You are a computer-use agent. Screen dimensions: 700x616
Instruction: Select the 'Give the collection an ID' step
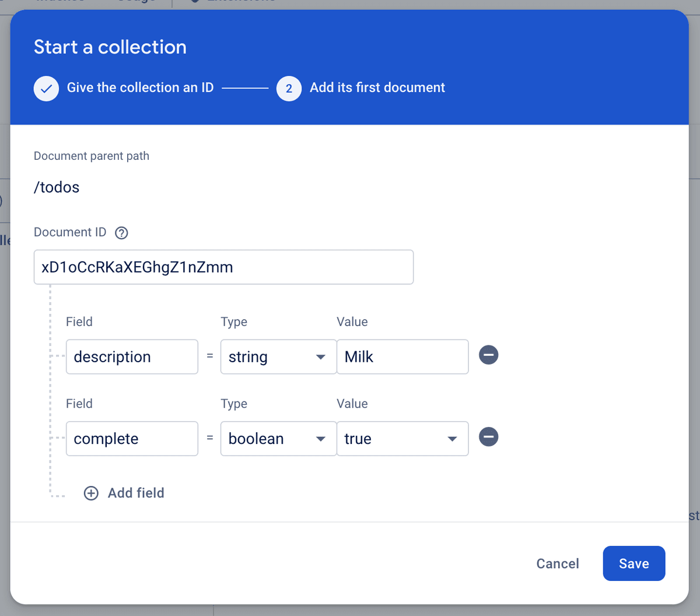click(140, 87)
